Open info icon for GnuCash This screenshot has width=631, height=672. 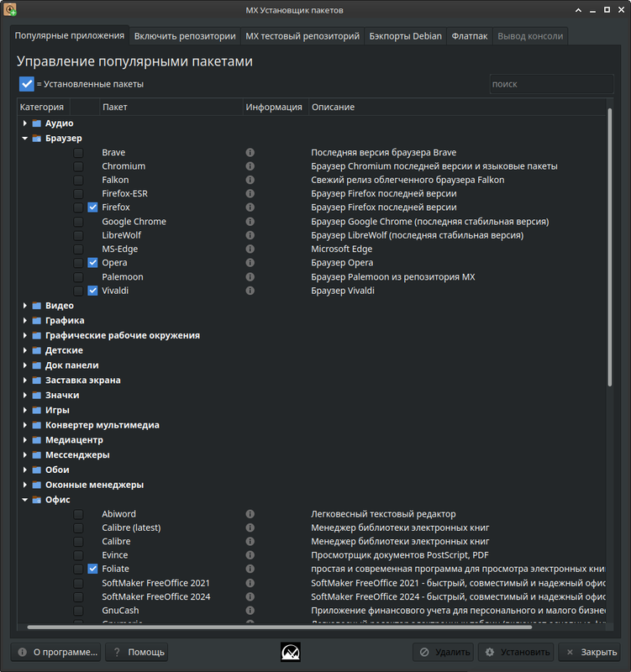click(250, 611)
